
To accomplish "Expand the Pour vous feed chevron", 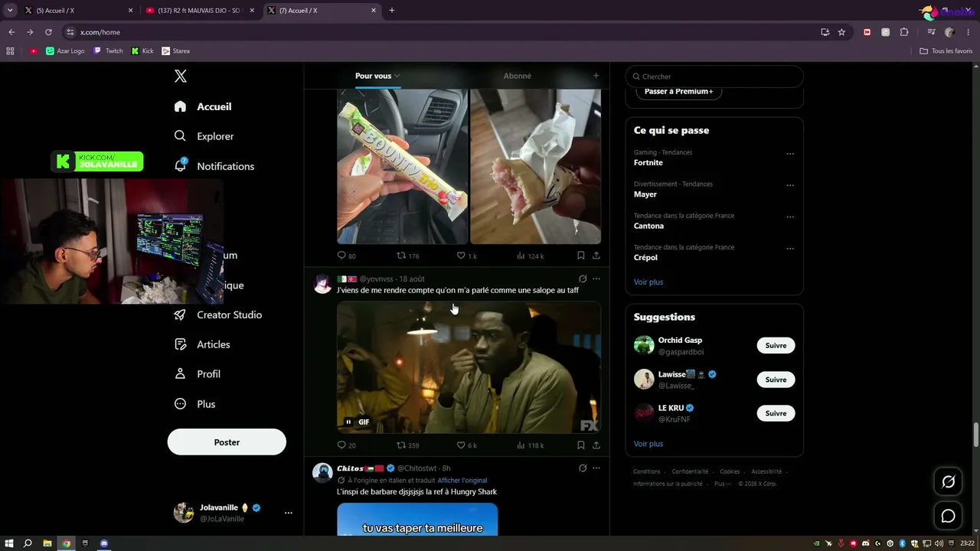I will coord(397,76).
